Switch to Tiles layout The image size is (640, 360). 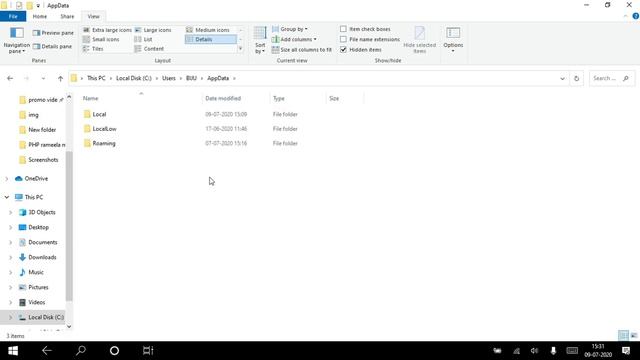(x=93, y=49)
